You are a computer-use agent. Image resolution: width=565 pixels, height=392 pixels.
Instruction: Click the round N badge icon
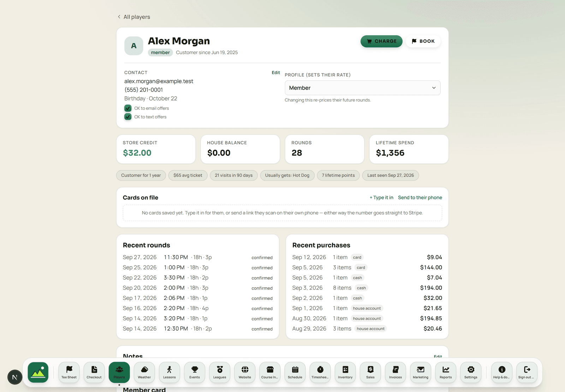click(x=15, y=377)
